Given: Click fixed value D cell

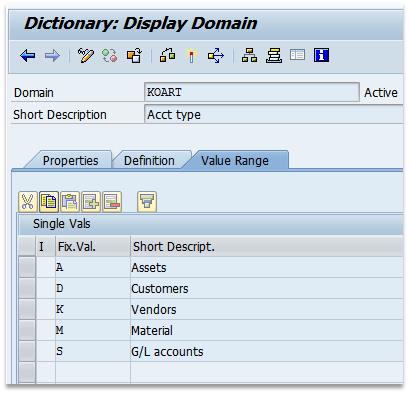Looking at the screenshot, I should [x=93, y=288].
